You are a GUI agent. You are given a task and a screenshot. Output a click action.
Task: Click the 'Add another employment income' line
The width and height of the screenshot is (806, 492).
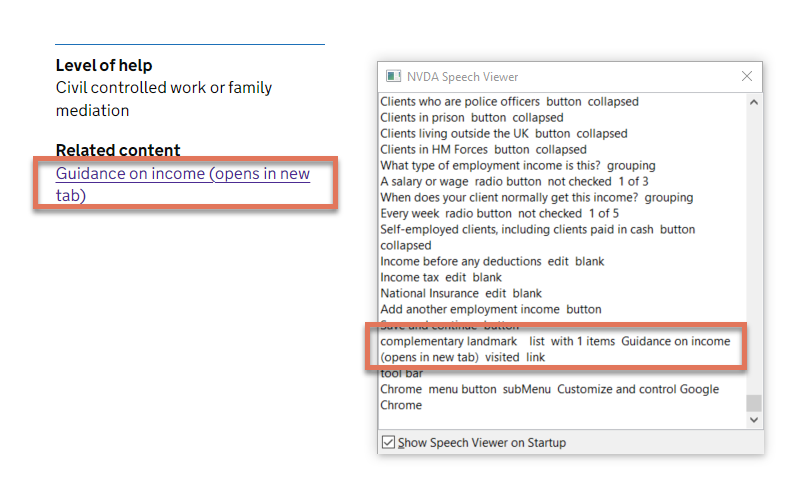tap(490, 310)
